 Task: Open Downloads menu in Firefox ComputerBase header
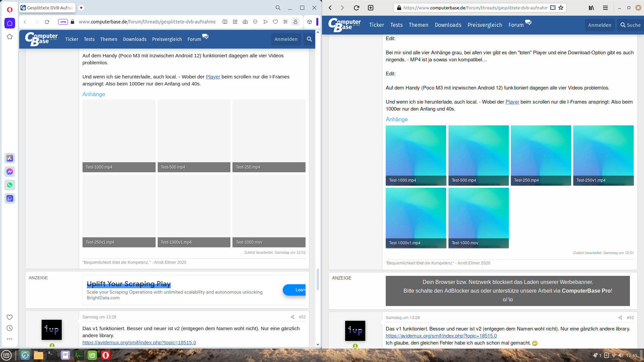[x=448, y=25]
